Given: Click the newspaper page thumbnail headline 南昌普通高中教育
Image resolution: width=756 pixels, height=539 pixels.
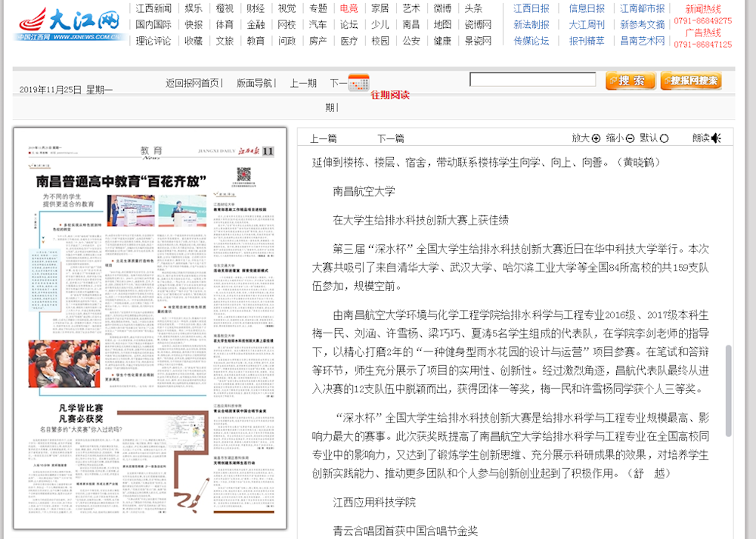Looking at the screenshot, I should [x=122, y=181].
